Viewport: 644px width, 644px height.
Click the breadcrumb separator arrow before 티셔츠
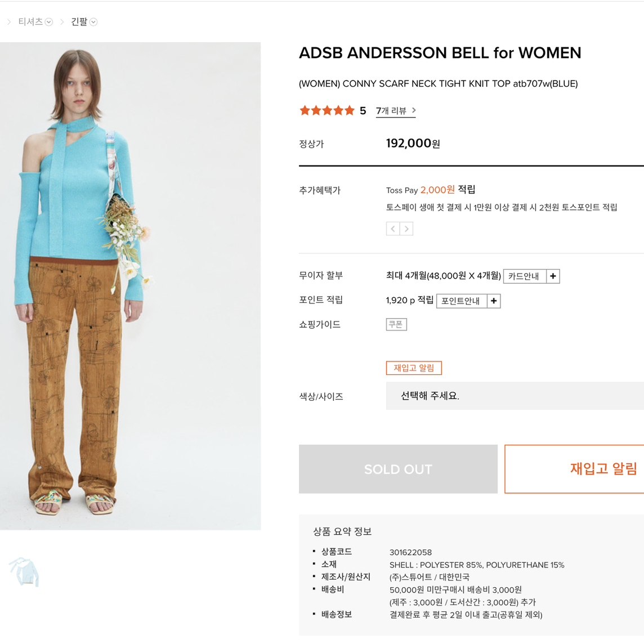tap(9, 22)
